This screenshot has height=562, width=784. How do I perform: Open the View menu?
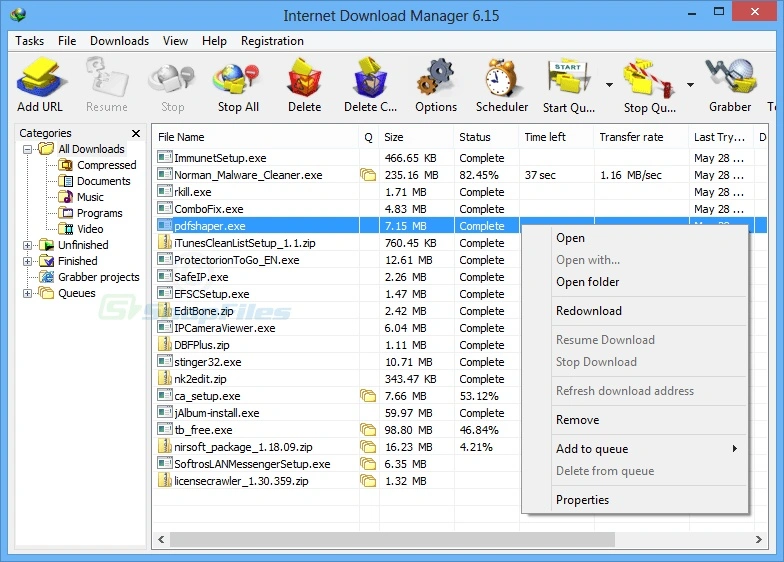[176, 40]
